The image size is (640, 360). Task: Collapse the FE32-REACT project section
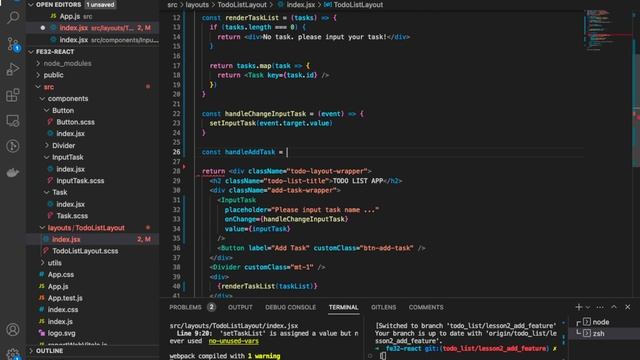click(x=31, y=52)
